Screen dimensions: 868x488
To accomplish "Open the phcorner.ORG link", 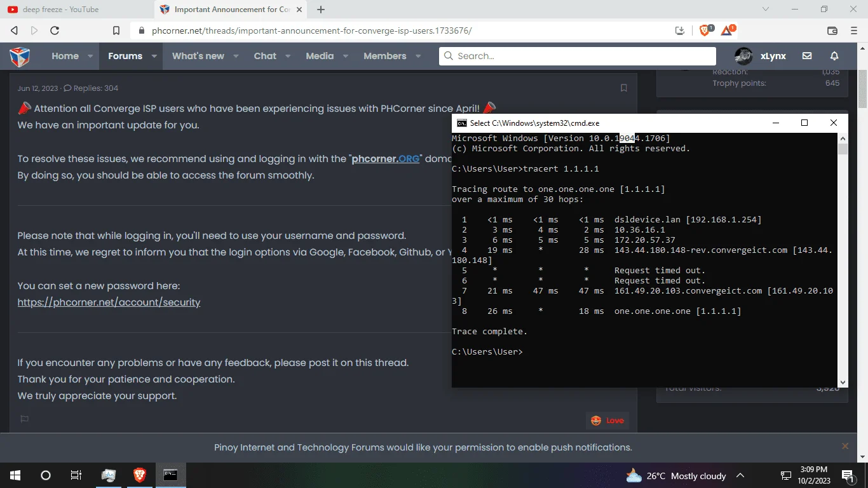I will click(x=386, y=159).
